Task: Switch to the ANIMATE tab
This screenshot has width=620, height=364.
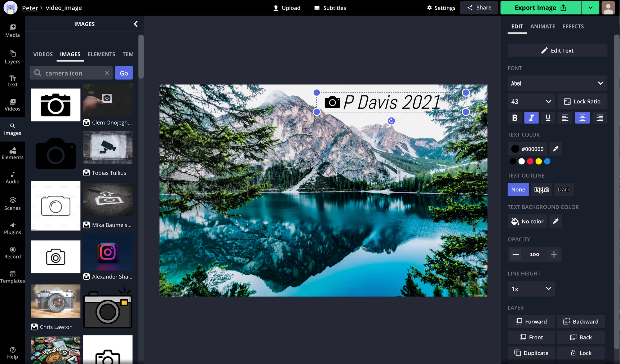Action: click(542, 26)
